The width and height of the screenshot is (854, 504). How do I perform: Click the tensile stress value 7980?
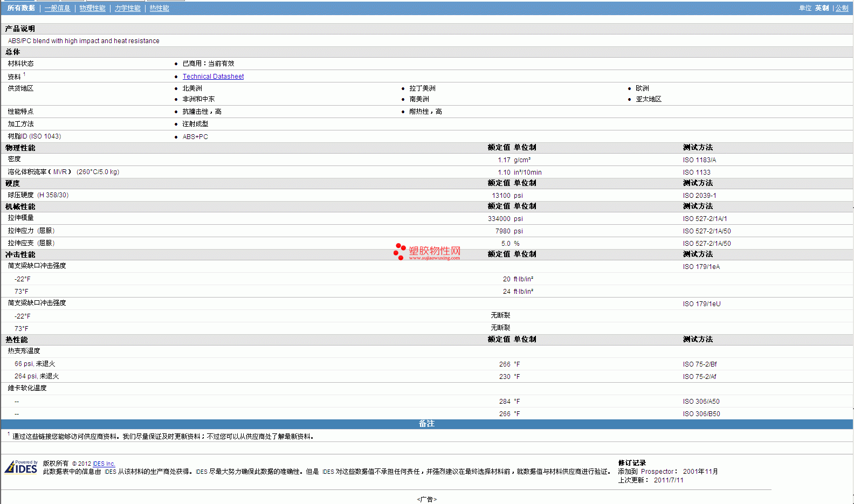tap(502, 231)
